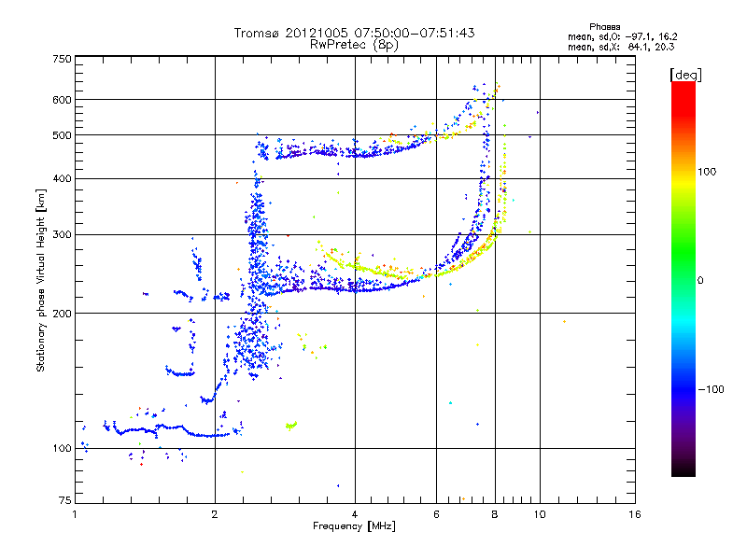Click the '200' y-axis tick label

[x=63, y=314]
